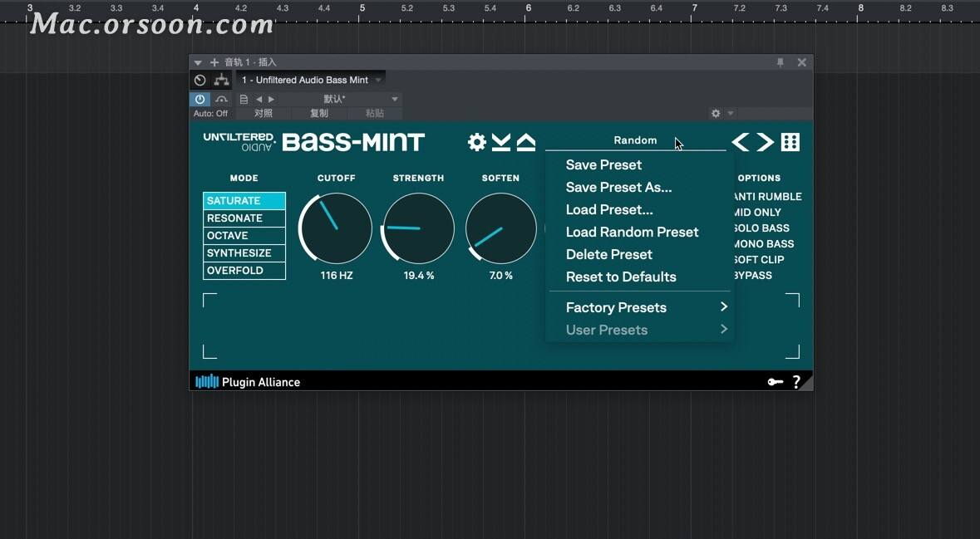Viewport: 980px width, 539px height.
Task: Click the SOFTEN knob
Action: pyautogui.click(x=500, y=228)
